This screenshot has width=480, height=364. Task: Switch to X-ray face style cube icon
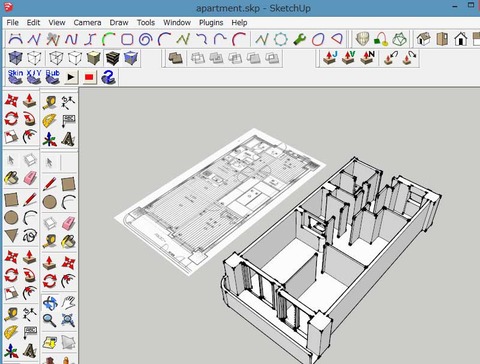pos(15,58)
